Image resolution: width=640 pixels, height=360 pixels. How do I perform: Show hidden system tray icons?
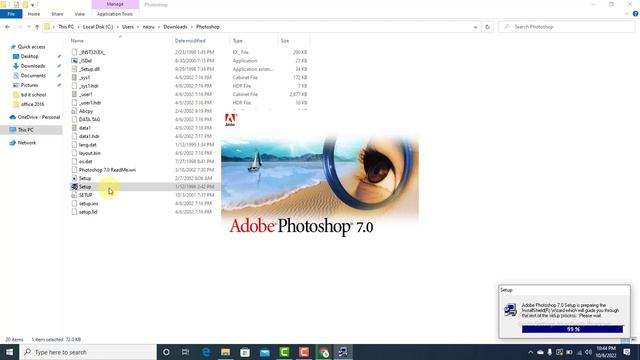(x=531, y=352)
